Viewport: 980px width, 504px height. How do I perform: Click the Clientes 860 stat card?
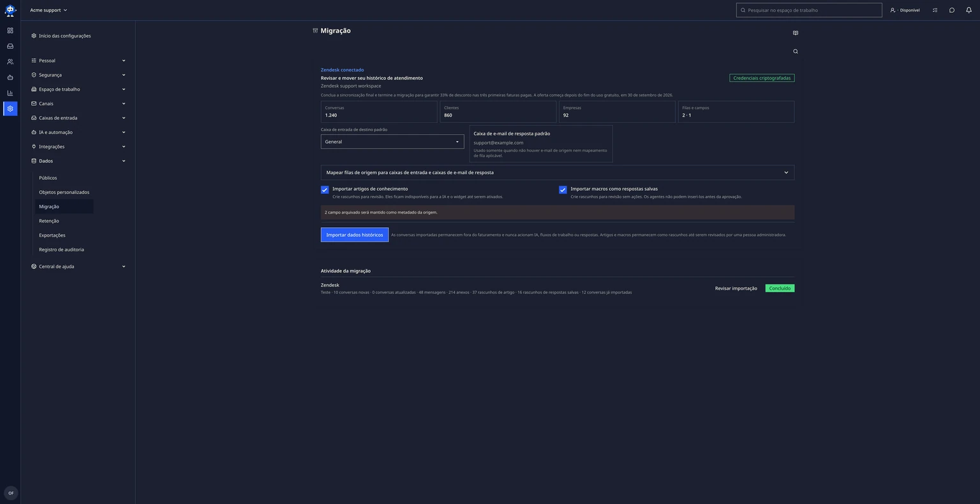[498, 112]
